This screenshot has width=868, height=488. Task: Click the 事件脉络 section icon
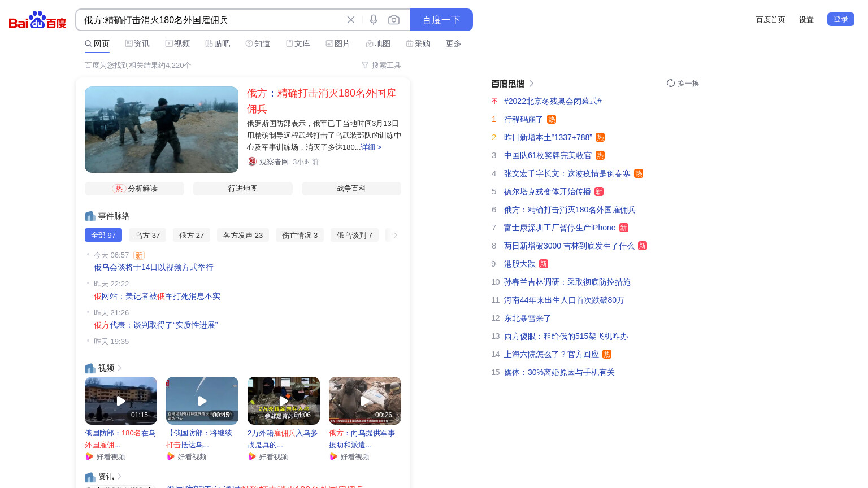(90, 216)
